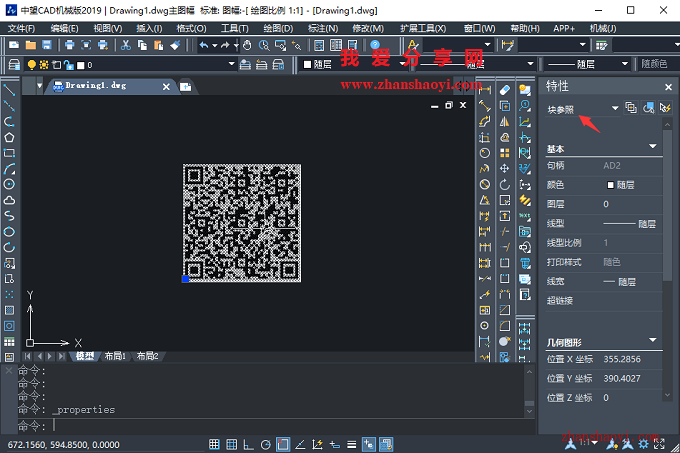The height and width of the screenshot is (453, 680).
Task: Open the Layer Properties Manager icon
Action: pyautogui.click(x=14, y=65)
